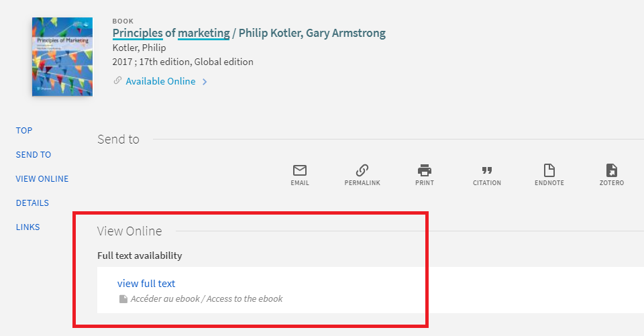This screenshot has width=644, height=336.
Task: Open DETAILS section from side navigation
Action: coord(32,203)
